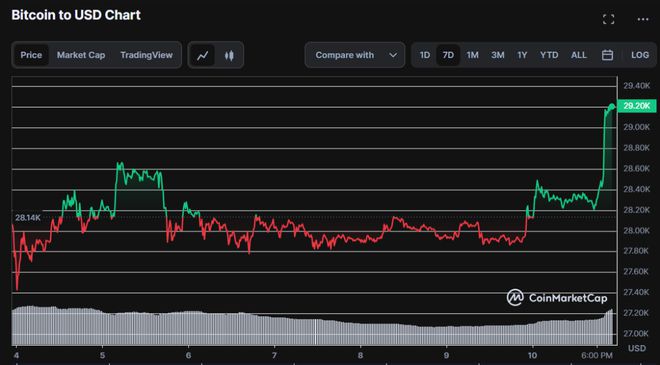Image resolution: width=660 pixels, height=365 pixels.
Task: Switch to line chart view icon
Action: [x=202, y=55]
